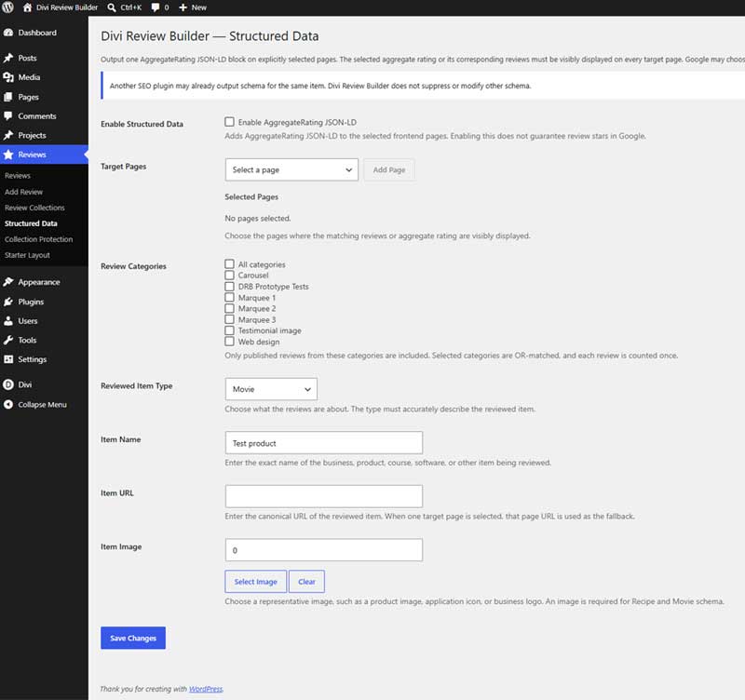
Task: Tick the Testimonial image checkbox
Action: point(229,330)
